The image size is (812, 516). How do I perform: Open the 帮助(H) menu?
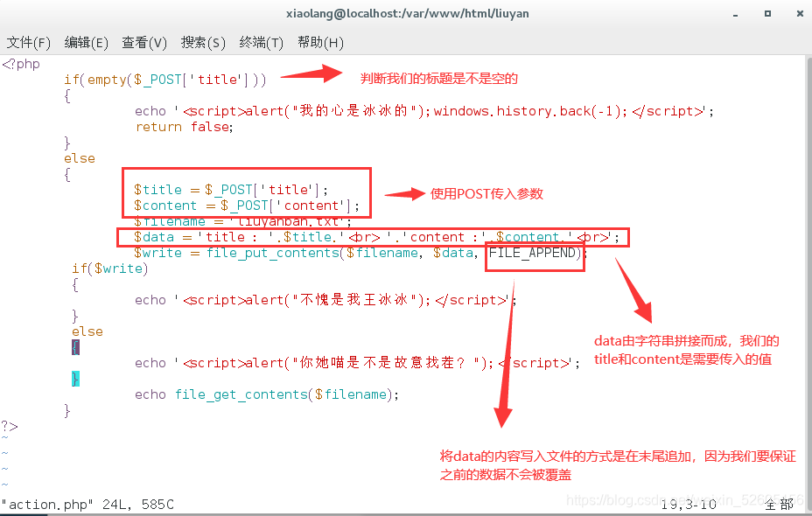(320, 43)
